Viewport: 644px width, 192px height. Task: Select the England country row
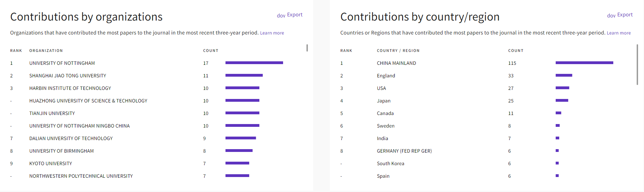coord(386,76)
